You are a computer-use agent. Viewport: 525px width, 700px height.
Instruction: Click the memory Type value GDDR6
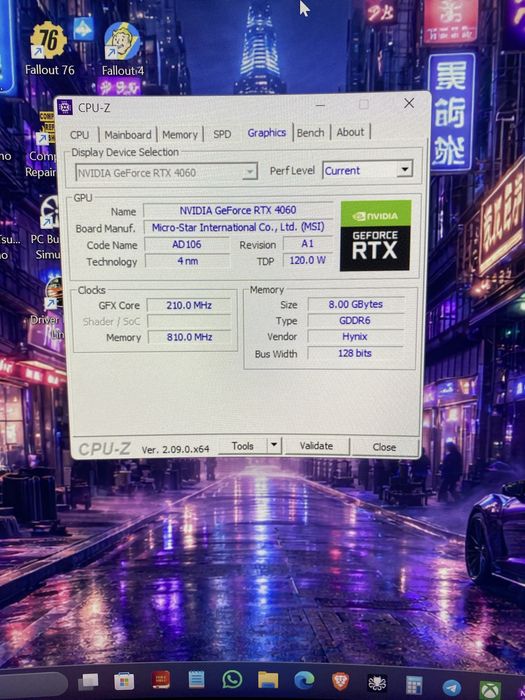pos(355,321)
